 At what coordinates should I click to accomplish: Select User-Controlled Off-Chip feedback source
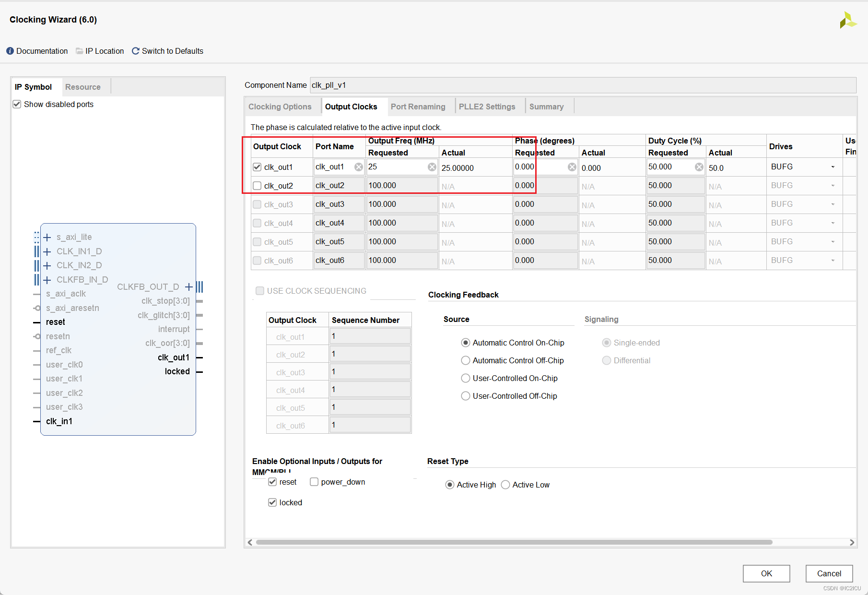coord(466,396)
